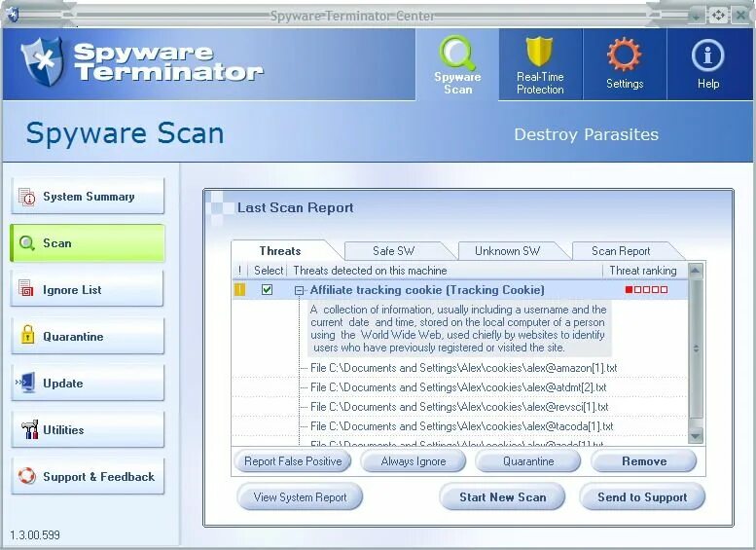
Task: Click the Ignore List icon
Action: pos(26,289)
